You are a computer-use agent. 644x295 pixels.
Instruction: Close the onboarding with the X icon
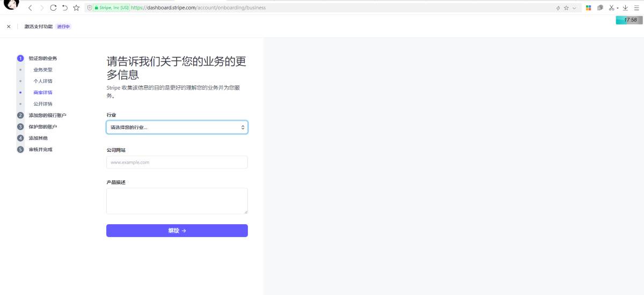point(9,26)
